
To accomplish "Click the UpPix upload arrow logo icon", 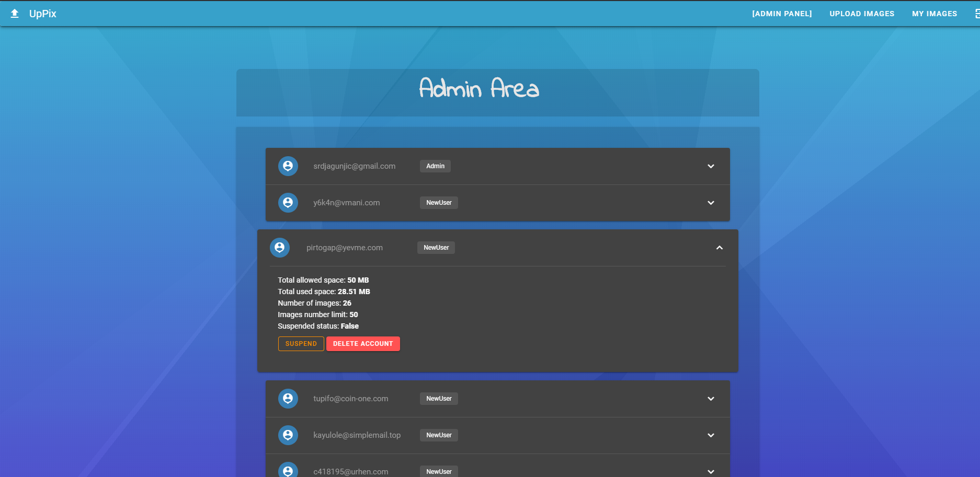I will [14, 13].
